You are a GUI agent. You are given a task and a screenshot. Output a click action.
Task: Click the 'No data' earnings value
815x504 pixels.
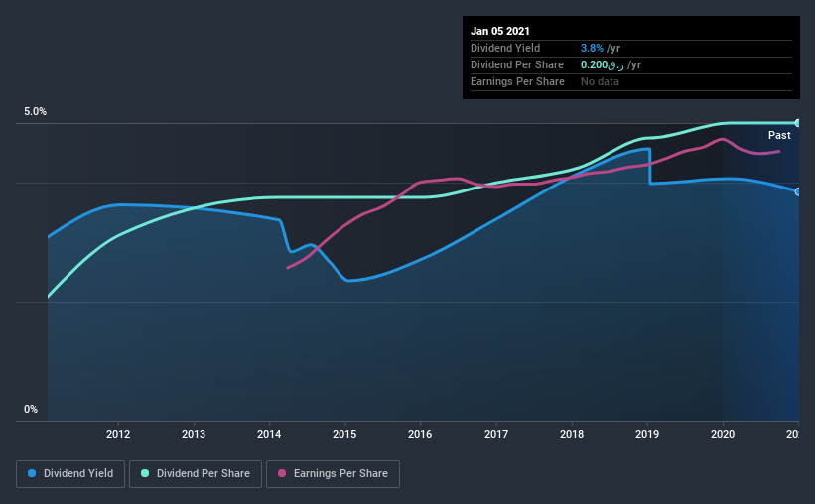click(x=600, y=81)
